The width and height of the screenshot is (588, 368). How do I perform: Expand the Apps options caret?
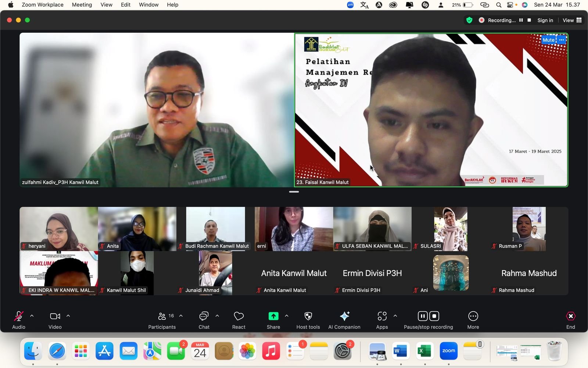[395, 316]
